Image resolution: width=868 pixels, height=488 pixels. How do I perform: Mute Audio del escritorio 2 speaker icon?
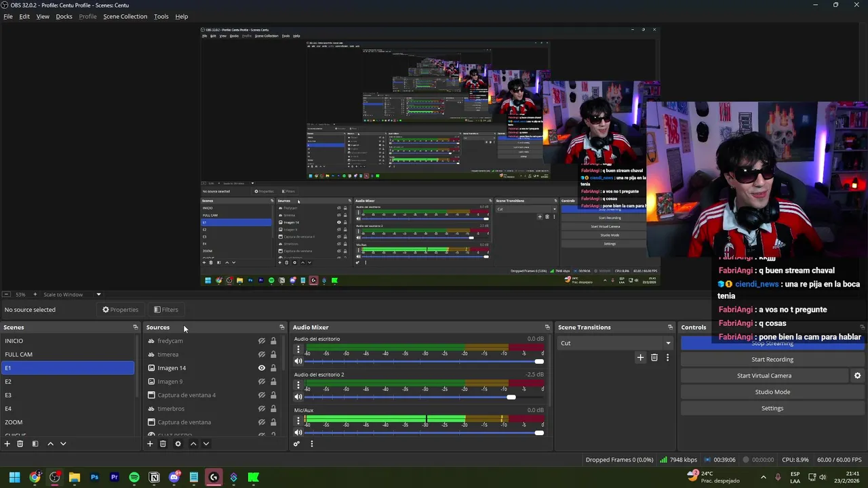tap(298, 397)
